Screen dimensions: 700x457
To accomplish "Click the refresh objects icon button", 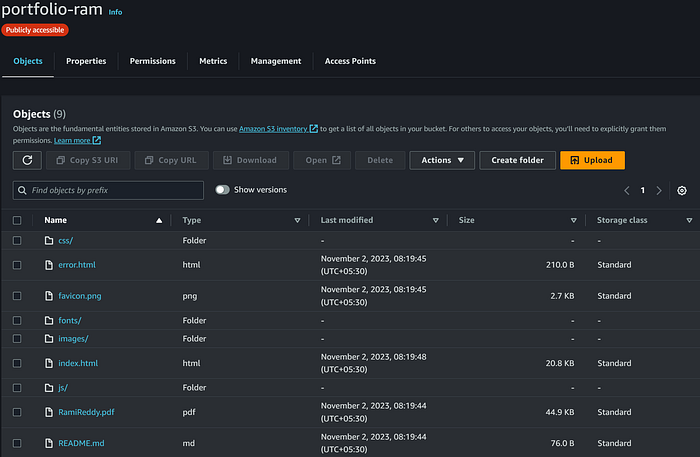I will click(27, 160).
